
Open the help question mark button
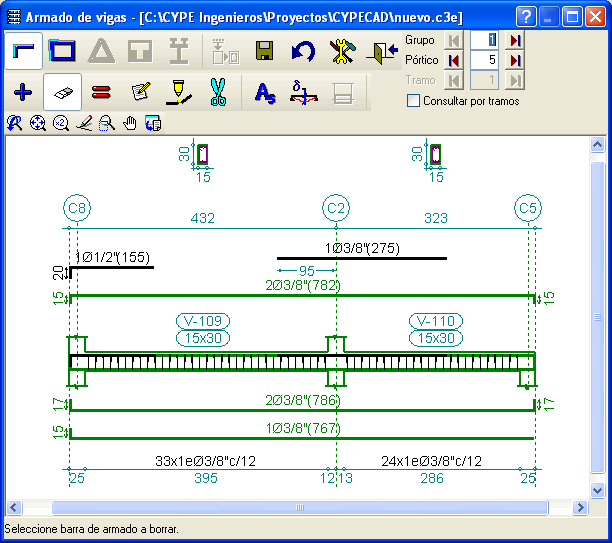click(526, 17)
